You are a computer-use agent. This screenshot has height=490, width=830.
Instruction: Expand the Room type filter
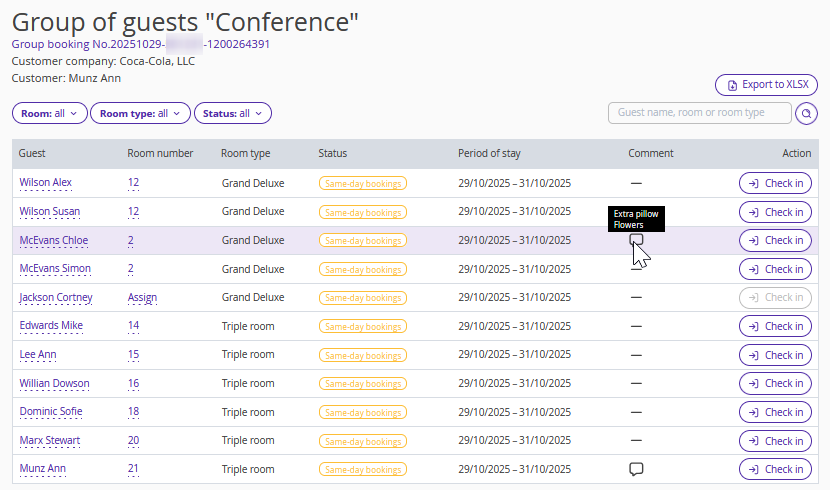click(x=140, y=114)
